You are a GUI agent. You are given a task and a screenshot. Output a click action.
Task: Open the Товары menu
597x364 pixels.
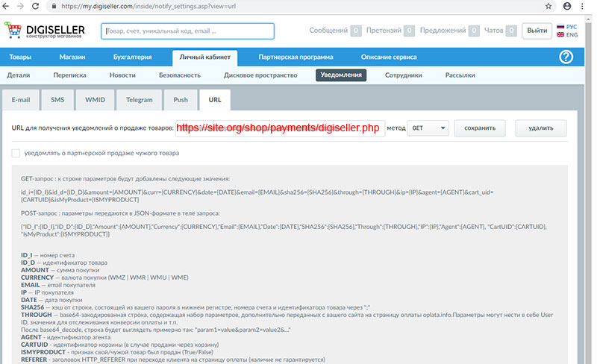point(21,57)
